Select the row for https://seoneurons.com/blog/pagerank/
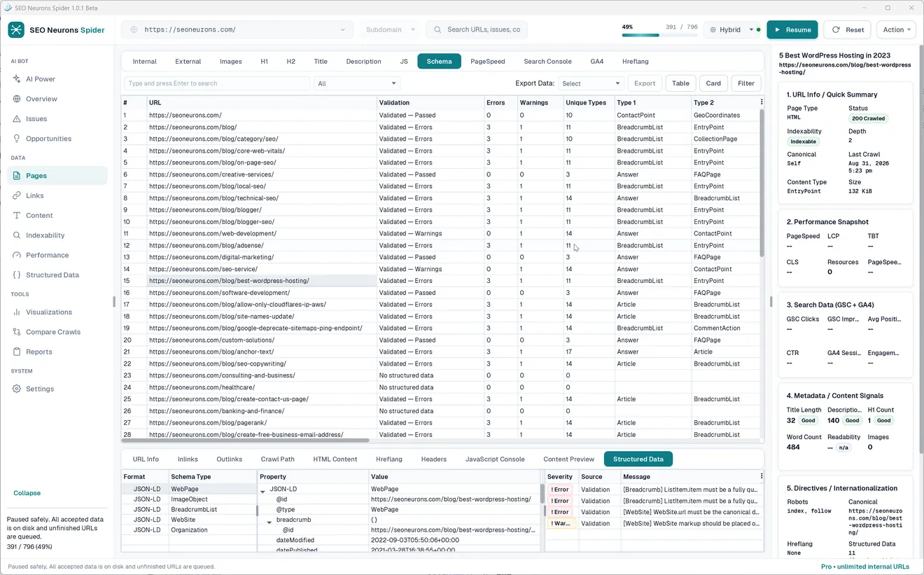The image size is (924, 575). (440, 423)
